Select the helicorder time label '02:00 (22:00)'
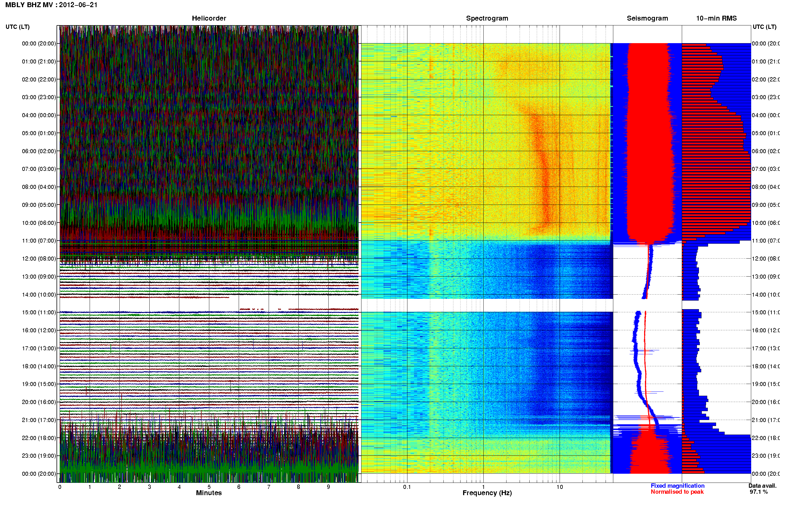The width and height of the screenshot is (812, 508). pos(39,80)
